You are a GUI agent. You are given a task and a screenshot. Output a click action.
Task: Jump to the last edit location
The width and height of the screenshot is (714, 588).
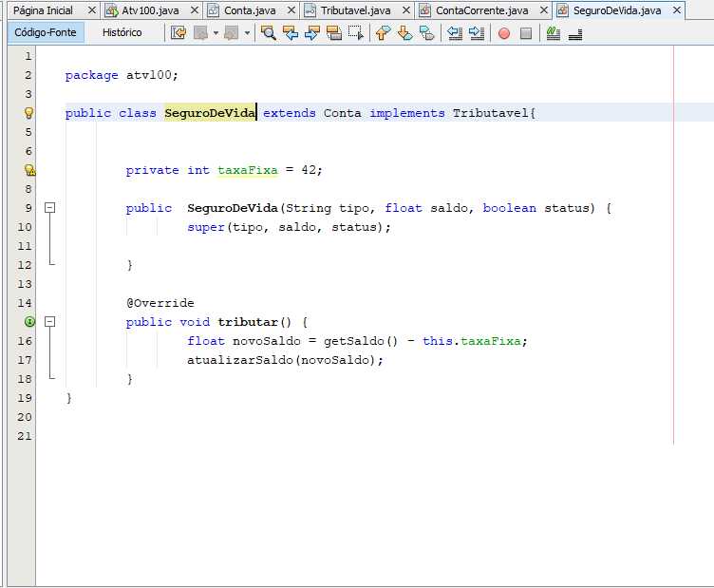point(178,33)
